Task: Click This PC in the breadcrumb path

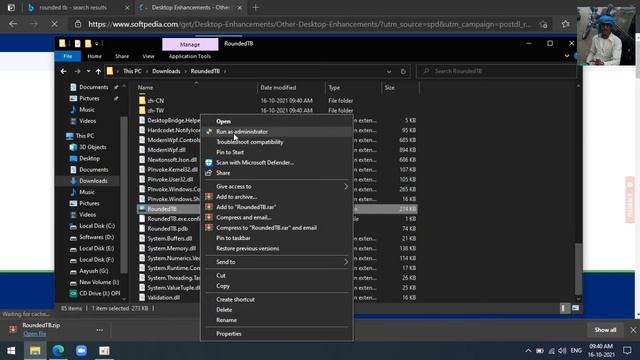Action: (x=132, y=71)
